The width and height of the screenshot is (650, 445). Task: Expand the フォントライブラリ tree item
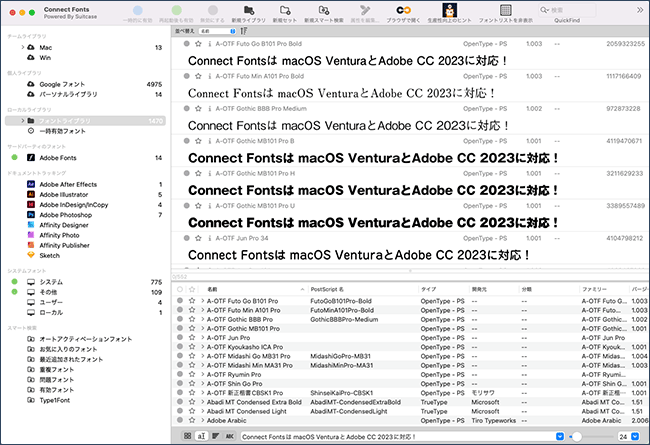(x=22, y=121)
